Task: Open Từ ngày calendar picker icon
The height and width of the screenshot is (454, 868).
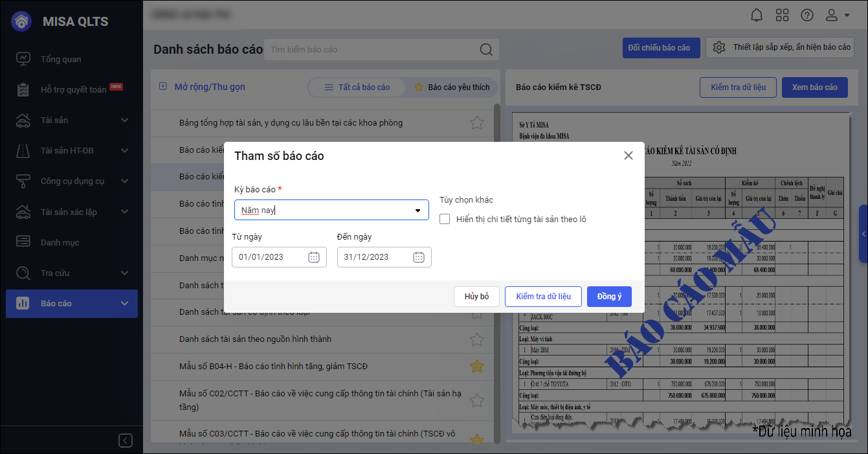Action: 314,257
